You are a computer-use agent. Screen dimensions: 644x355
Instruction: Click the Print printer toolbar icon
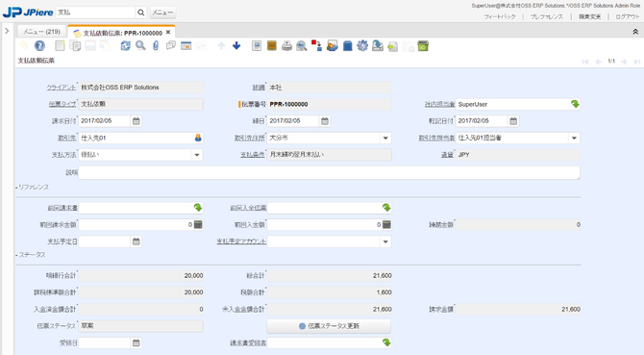click(x=286, y=45)
